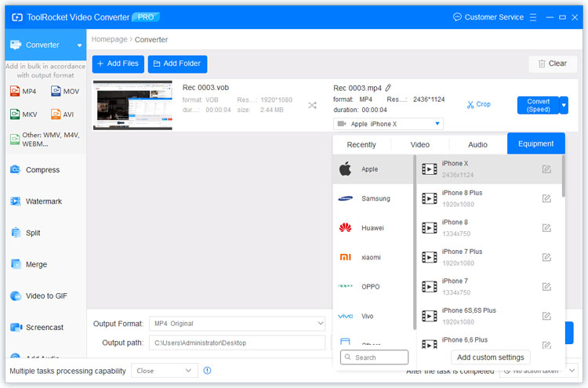Viewport: 588px width, 388px height.
Task: Edit iPhone 8 preset settings
Action: (x=546, y=228)
